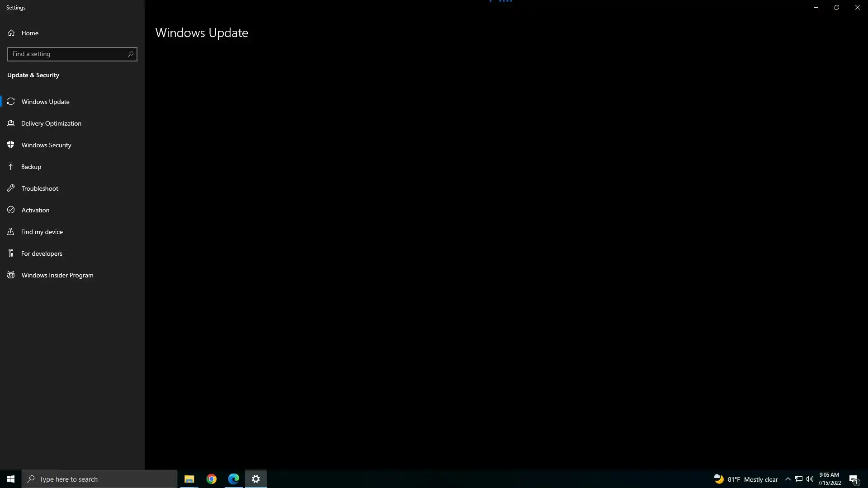Open the Activation settings page
The height and width of the screenshot is (488, 868).
click(35, 210)
